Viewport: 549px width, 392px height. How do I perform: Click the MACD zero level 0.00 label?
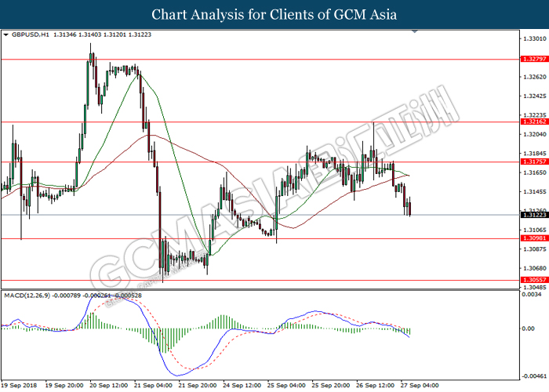point(529,328)
